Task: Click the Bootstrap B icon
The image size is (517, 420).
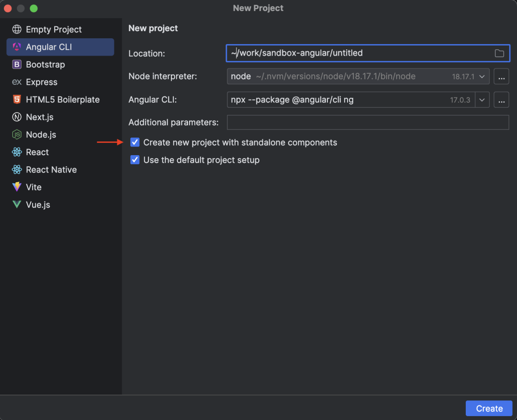Action: [17, 64]
